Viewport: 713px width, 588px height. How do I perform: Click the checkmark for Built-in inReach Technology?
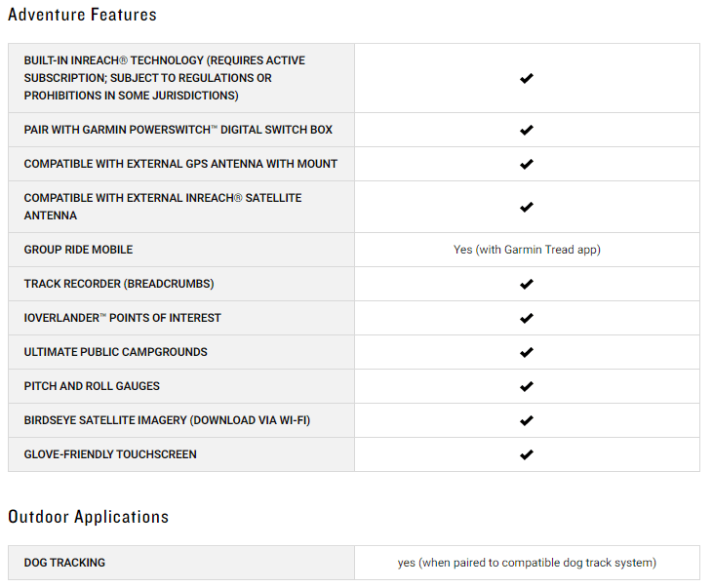[x=527, y=78]
